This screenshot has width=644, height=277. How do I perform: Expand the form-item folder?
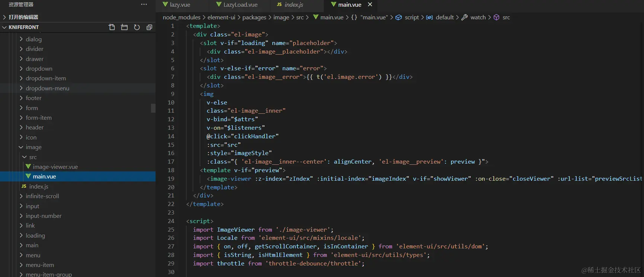click(x=39, y=117)
